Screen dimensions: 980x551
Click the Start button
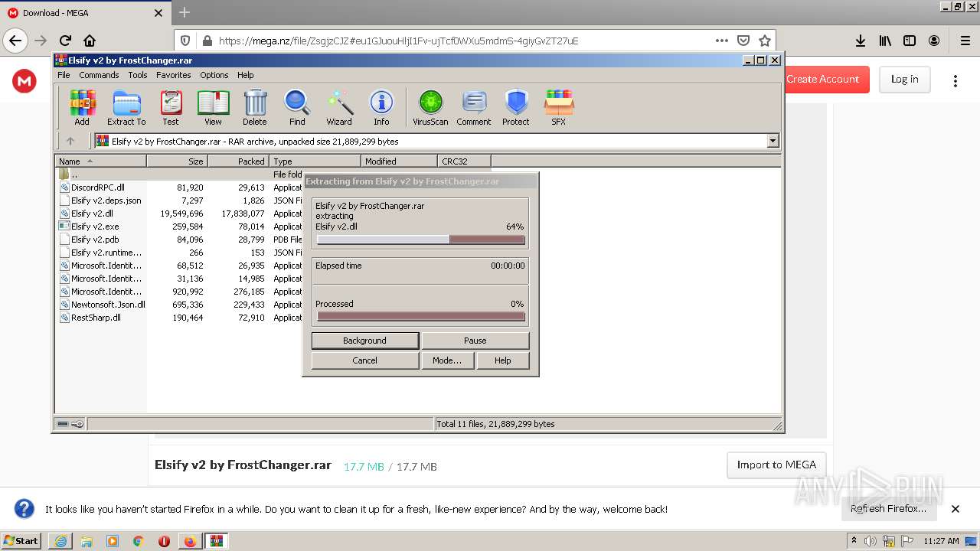pos(21,541)
